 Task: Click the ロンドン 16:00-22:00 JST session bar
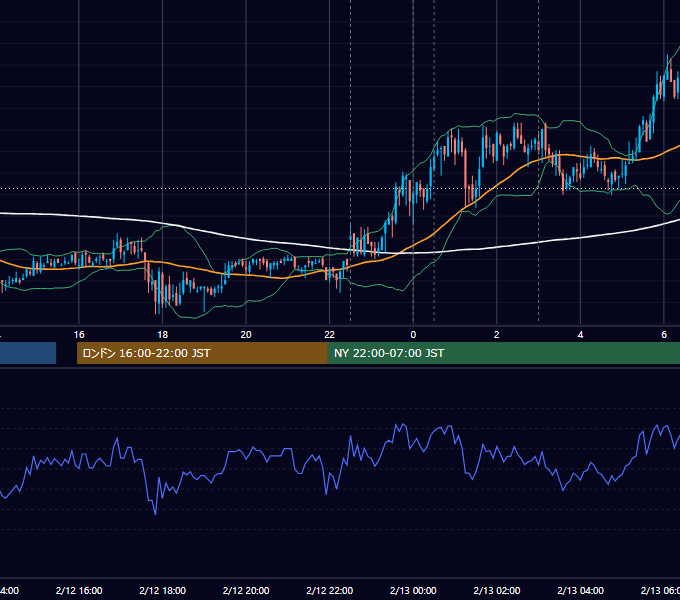click(202, 353)
